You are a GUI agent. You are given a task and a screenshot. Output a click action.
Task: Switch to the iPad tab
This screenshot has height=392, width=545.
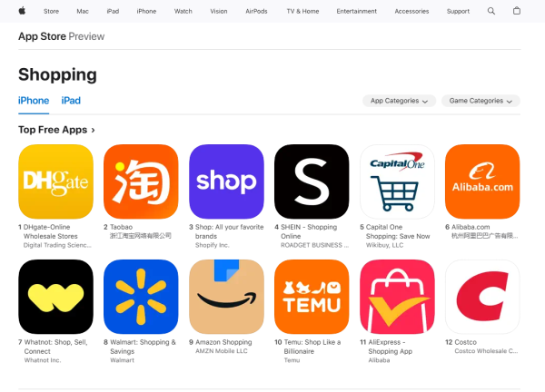pyautogui.click(x=71, y=101)
